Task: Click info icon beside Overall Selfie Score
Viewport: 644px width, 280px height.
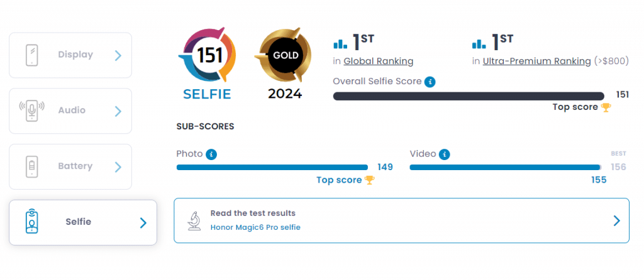Action: 430,82
